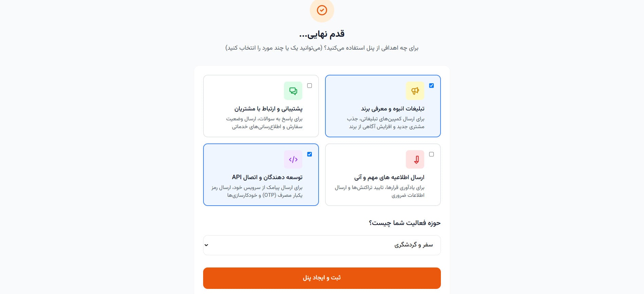The image size is (644, 294).
Task: Click the قدم نهایی heading
Action: pyautogui.click(x=322, y=34)
